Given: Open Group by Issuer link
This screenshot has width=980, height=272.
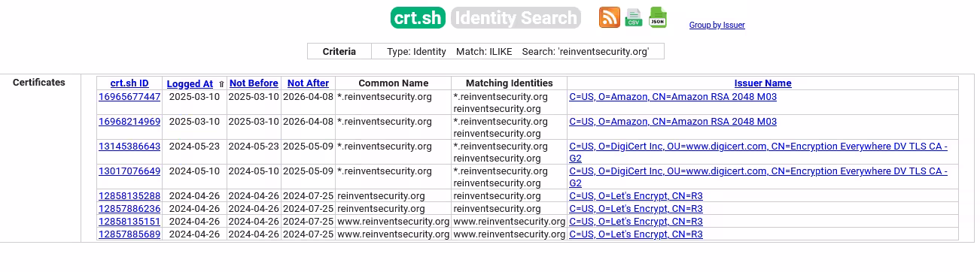Looking at the screenshot, I should coord(717,25).
